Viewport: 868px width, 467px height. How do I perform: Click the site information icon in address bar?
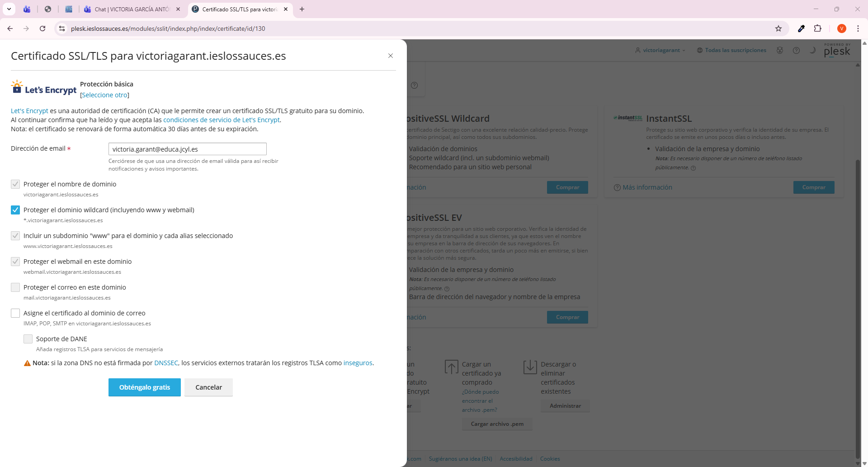click(62, 29)
